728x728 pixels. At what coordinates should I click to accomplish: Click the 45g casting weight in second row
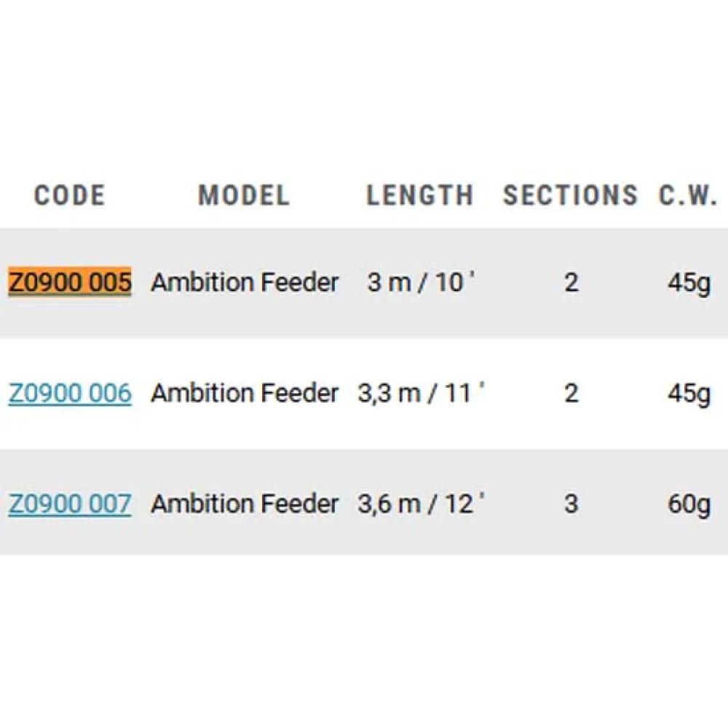(x=689, y=395)
